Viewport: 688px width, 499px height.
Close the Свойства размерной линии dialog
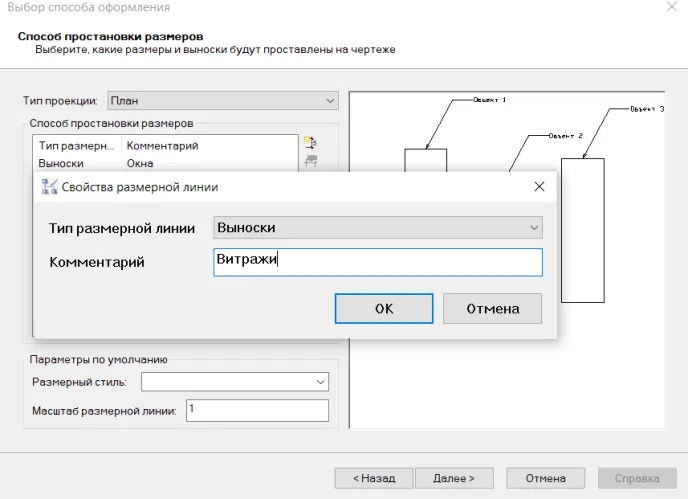click(539, 186)
